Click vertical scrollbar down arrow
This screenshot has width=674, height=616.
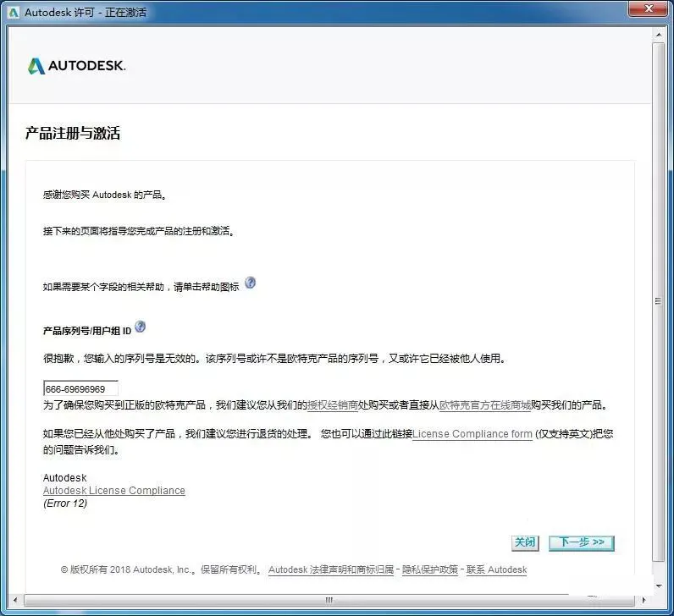[659, 586]
